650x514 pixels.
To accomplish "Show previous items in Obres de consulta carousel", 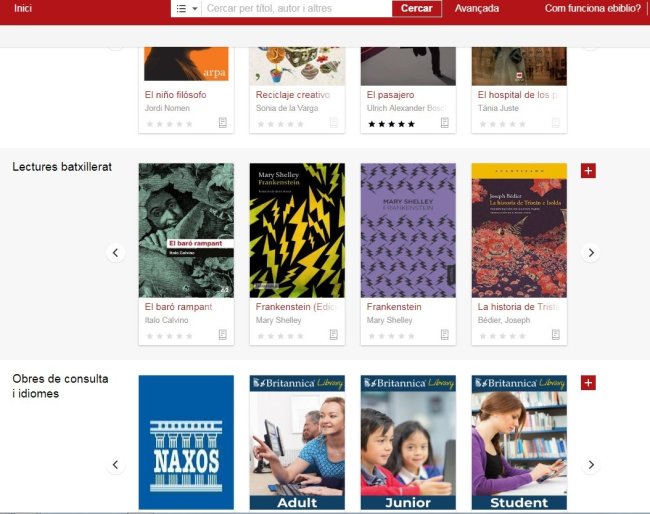I will pos(116,465).
